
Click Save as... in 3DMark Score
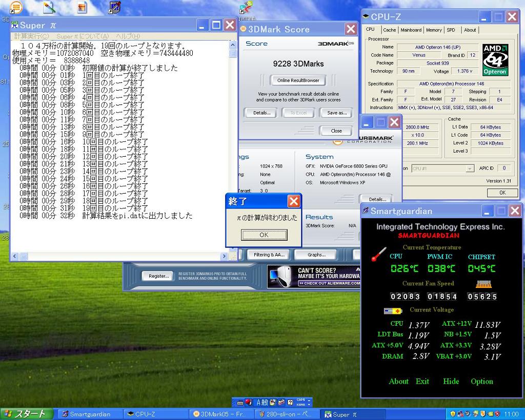click(336, 113)
